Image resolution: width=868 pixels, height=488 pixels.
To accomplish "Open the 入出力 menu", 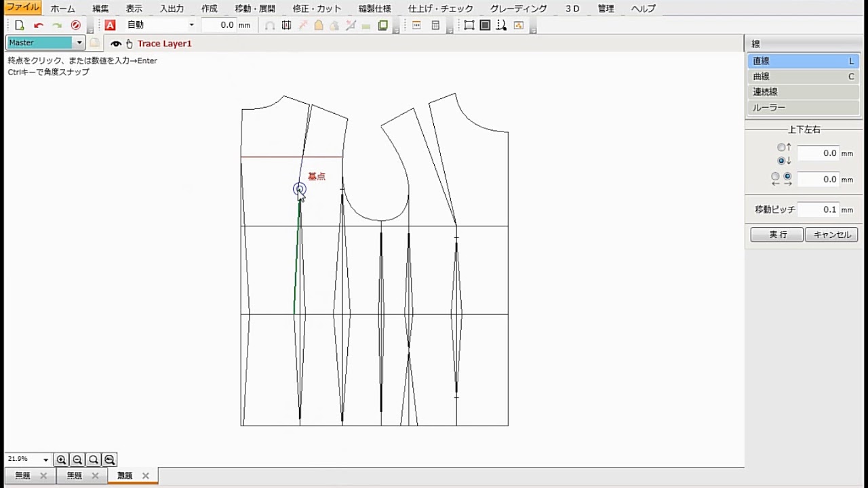I will coord(172,9).
